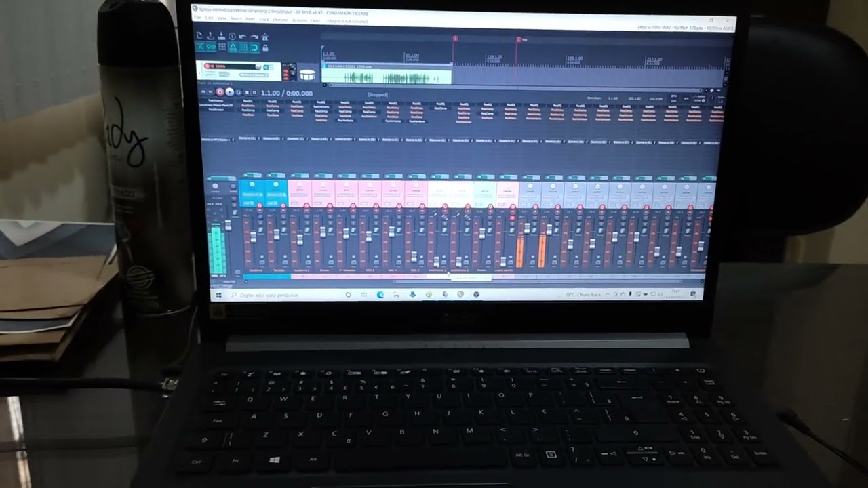Toggle grid lines toolbar icon
Screen dimensions: 868x488
click(x=243, y=47)
